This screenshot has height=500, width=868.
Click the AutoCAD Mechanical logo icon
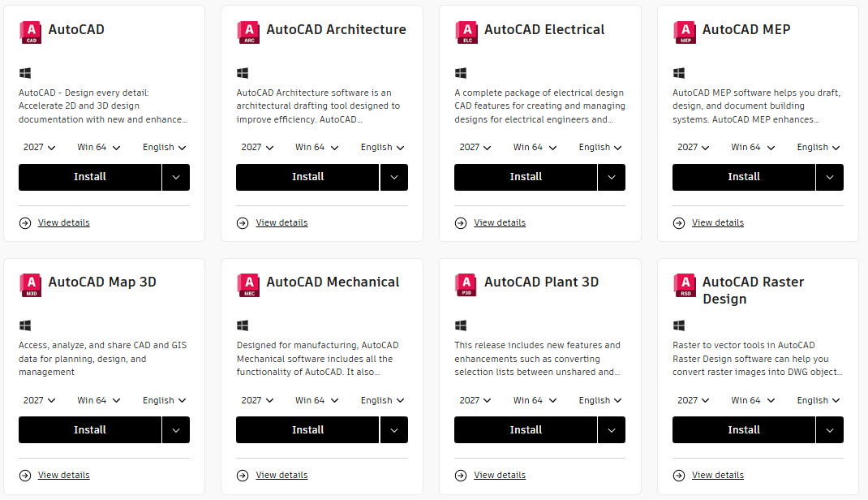(248, 285)
